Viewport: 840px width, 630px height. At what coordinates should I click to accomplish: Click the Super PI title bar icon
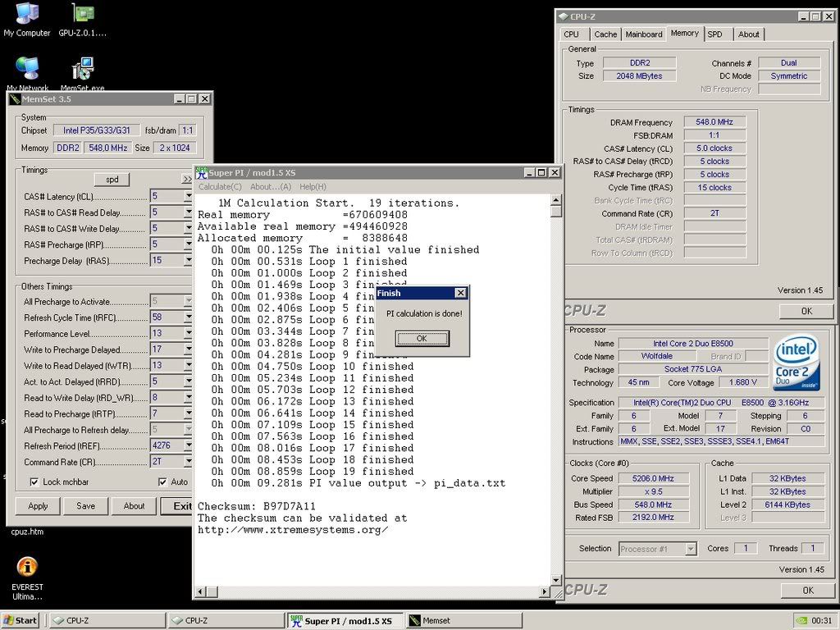202,172
